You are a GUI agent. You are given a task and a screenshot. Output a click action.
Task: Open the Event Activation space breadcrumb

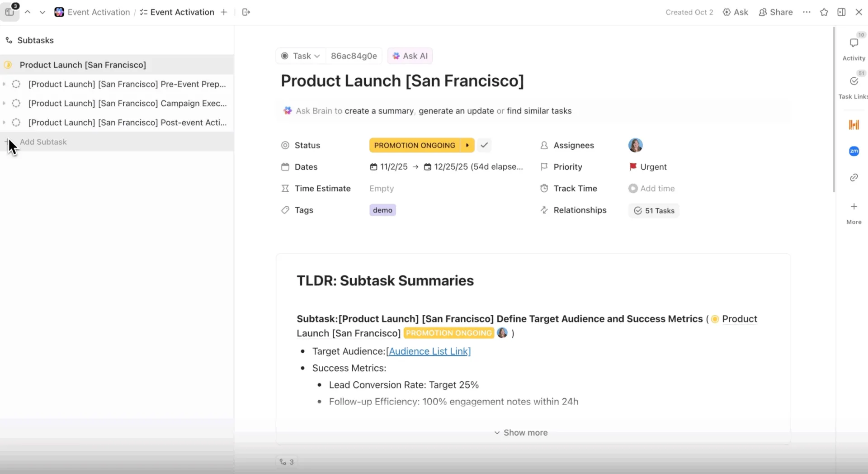point(92,12)
